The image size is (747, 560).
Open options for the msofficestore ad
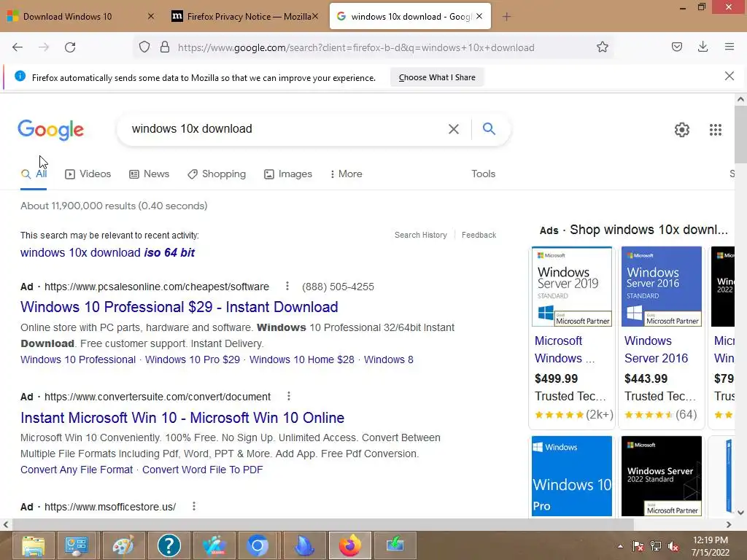tap(194, 506)
